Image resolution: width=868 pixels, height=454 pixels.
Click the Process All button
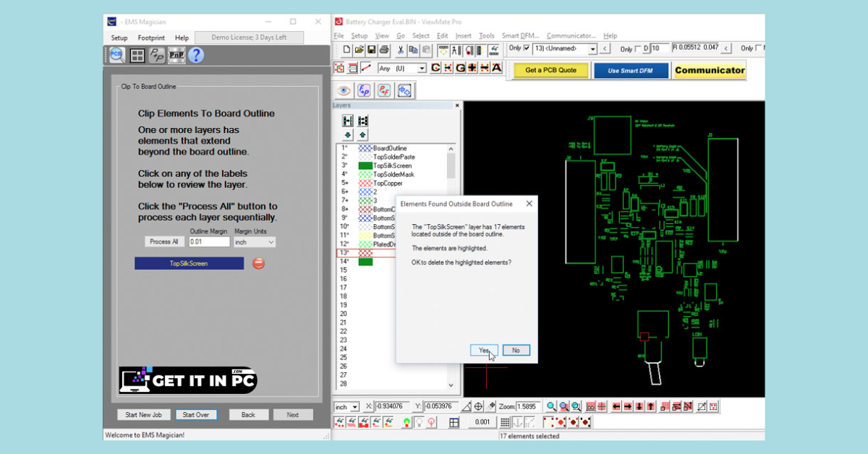coord(164,241)
